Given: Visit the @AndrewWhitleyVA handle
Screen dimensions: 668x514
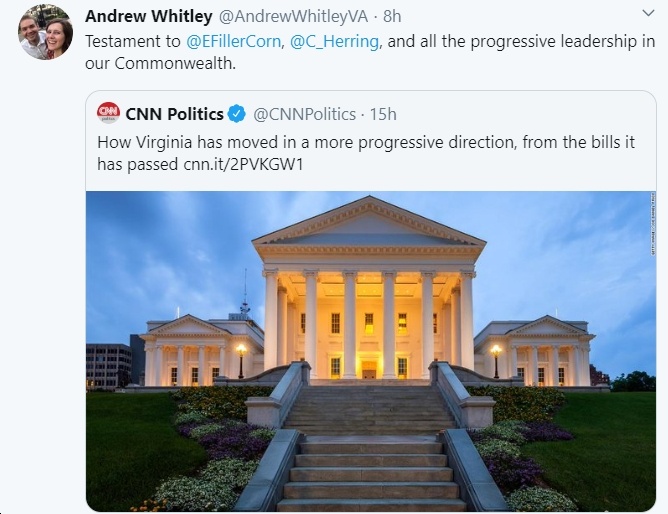Looking at the screenshot, I should [x=294, y=16].
